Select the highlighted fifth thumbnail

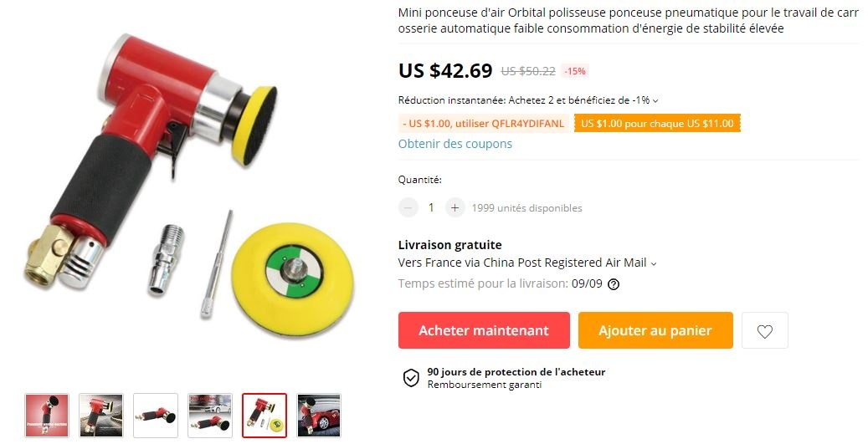tap(264, 416)
